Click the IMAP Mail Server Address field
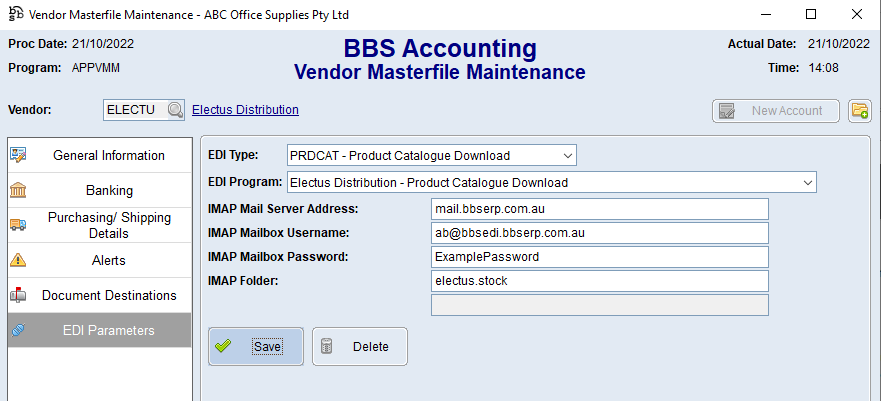 pyautogui.click(x=599, y=208)
